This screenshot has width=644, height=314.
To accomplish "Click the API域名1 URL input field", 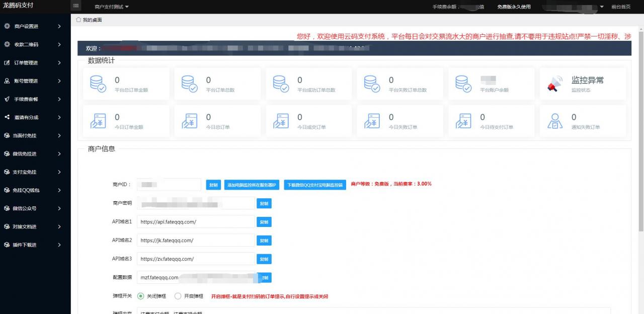I will [196, 222].
